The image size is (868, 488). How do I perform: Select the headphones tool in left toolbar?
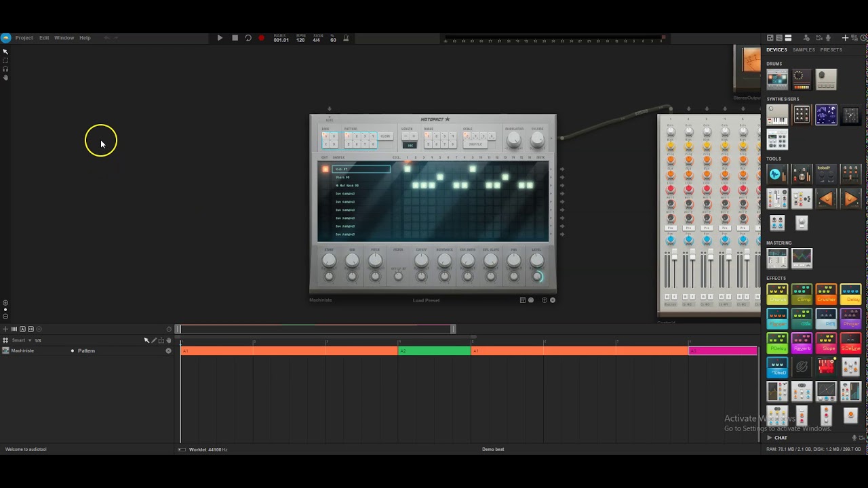pos(5,69)
